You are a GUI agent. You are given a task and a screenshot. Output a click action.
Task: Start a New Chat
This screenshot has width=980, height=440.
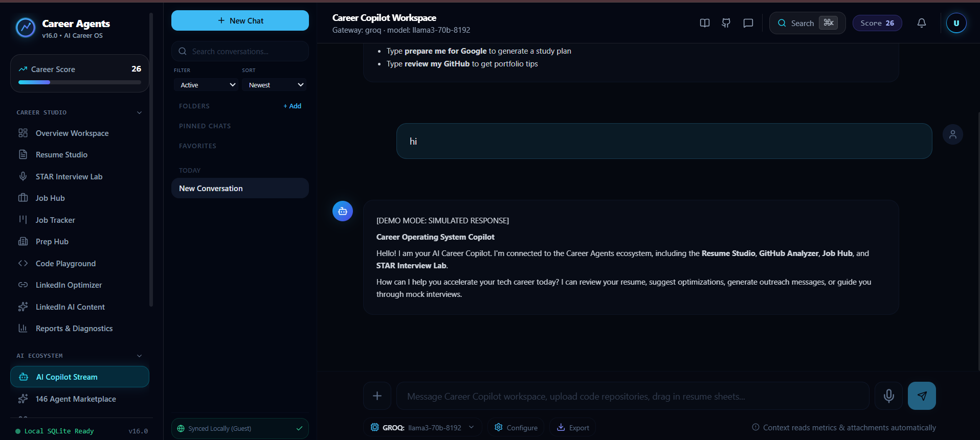tap(240, 20)
